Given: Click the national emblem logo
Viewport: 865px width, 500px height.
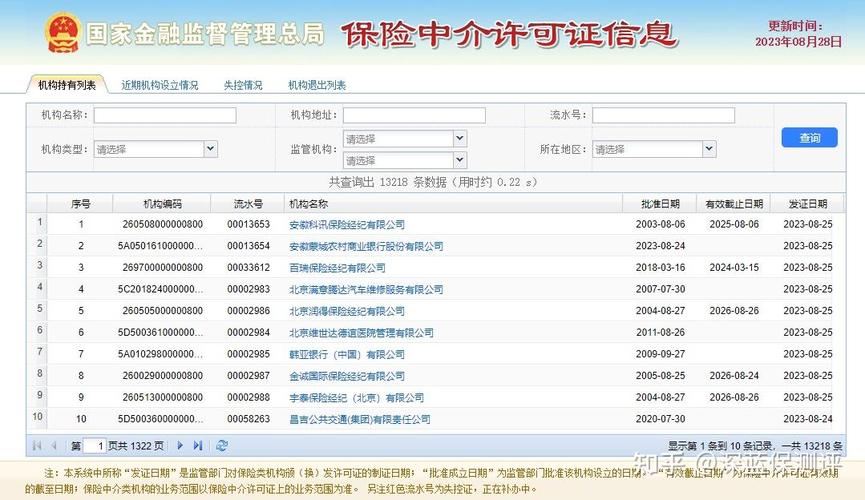Looking at the screenshot, I should point(62,33).
